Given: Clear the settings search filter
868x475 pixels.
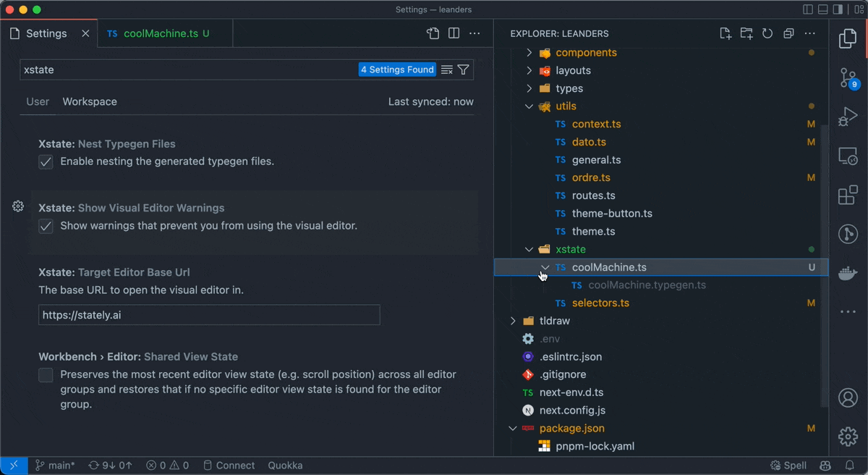Looking at the screenshot, I should [x=446, y=70].
